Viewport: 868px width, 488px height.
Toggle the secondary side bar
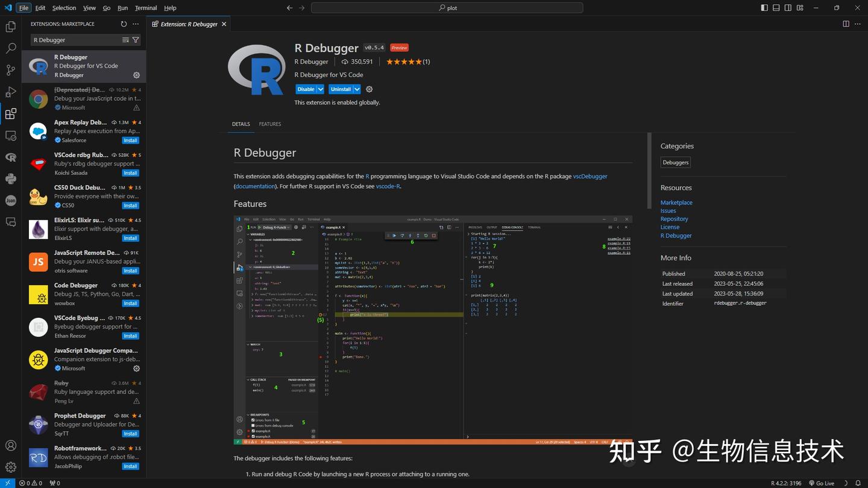point(788,7)
